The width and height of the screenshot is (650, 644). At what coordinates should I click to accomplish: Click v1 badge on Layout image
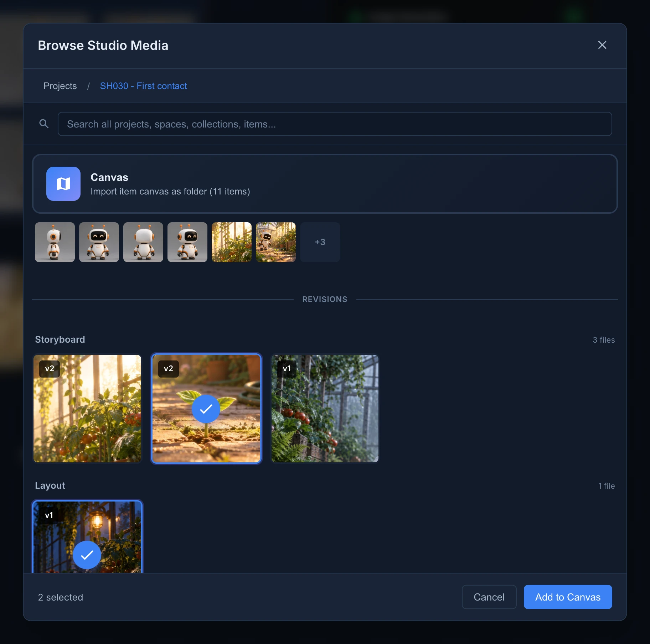pyautogui.click(x=49, y=515)
